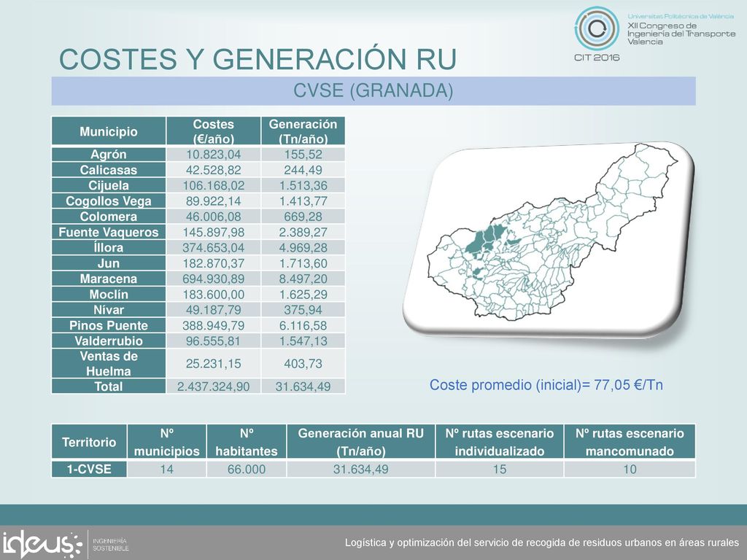Select the generation value 403,73
747x560 pixels.
(x=303, y=363)
